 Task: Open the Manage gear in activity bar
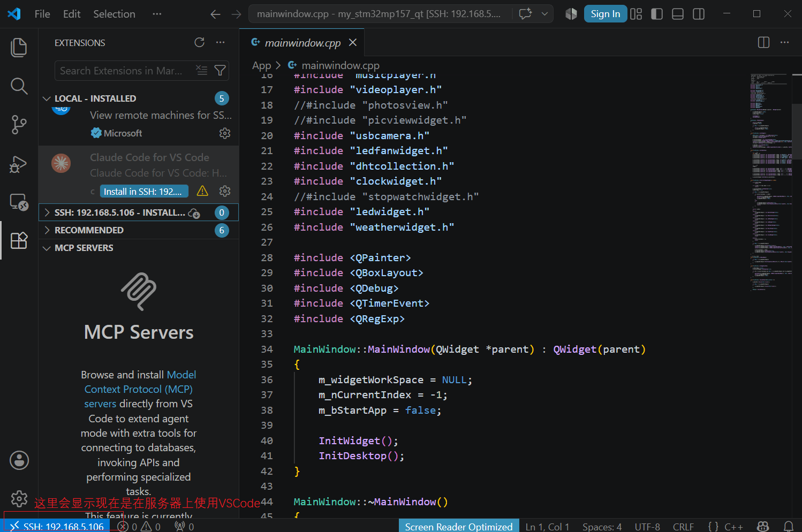click(x=19, y=499)
